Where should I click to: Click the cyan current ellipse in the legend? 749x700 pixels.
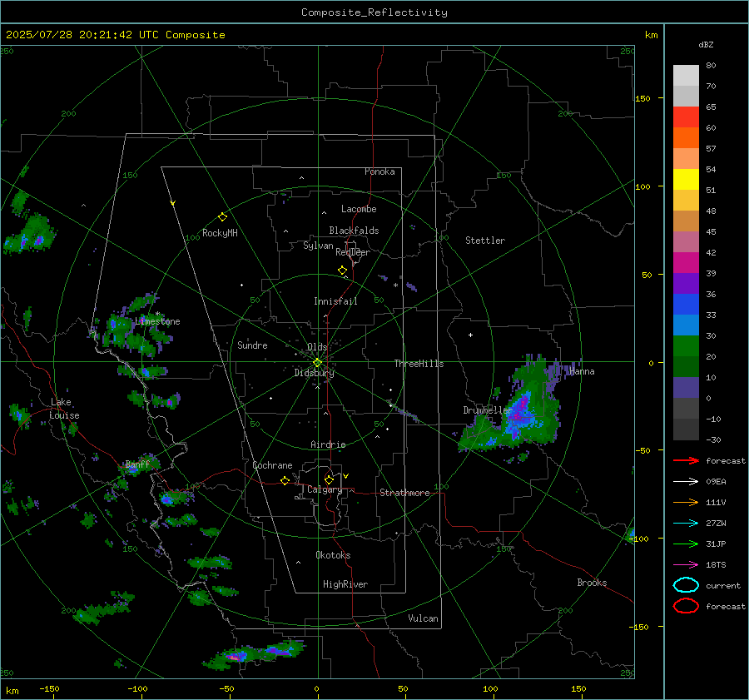[686, 585]
